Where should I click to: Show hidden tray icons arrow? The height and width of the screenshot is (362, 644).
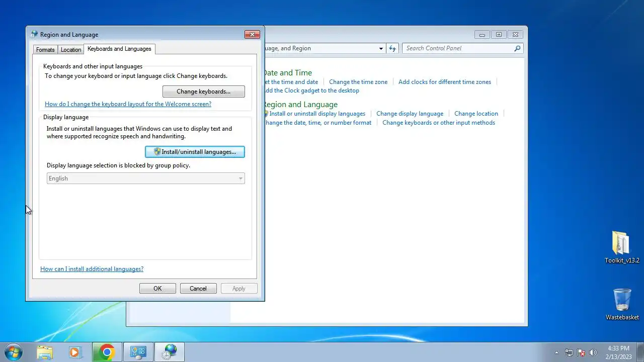(556, 352)
